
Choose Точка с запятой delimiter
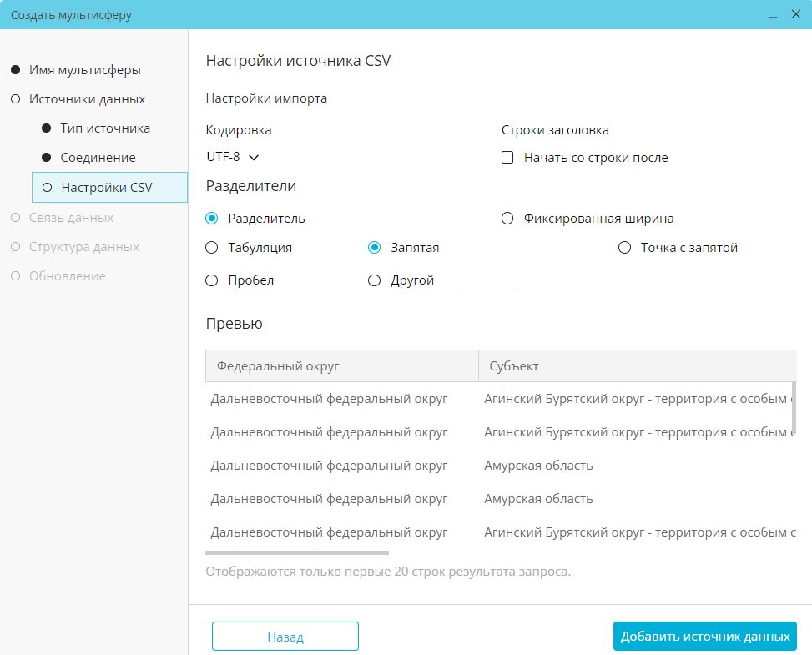point(624,248)
